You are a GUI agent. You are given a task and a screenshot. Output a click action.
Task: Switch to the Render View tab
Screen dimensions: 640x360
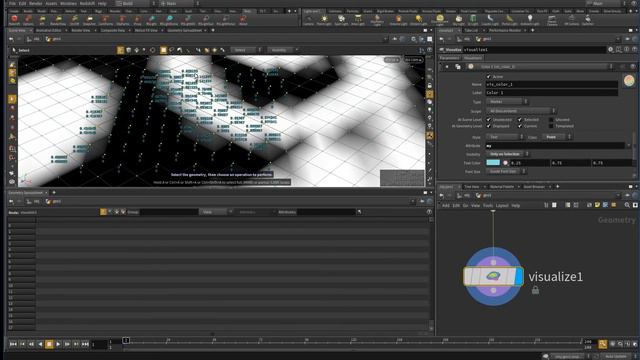[x=80, y=30]
